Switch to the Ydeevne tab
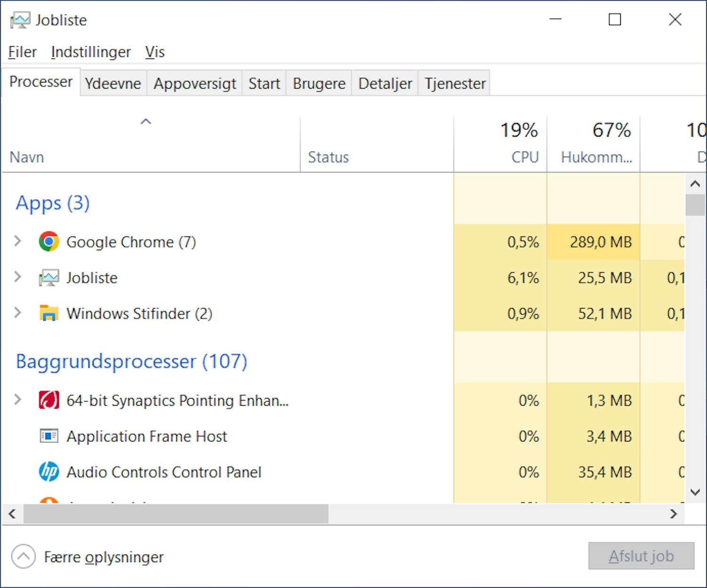The image size is (707, 588). (x=113, y=83)
